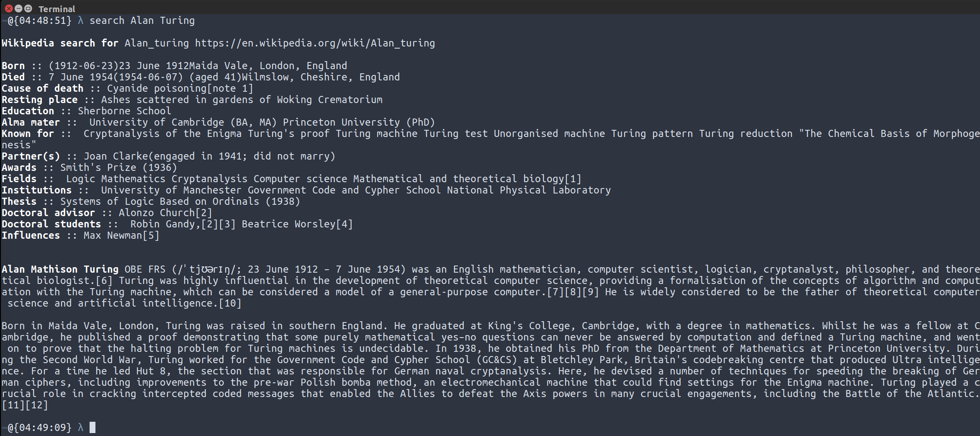Click the Terminal title bar label
Viewport: 980px width, 436px height.
[57, 8]
